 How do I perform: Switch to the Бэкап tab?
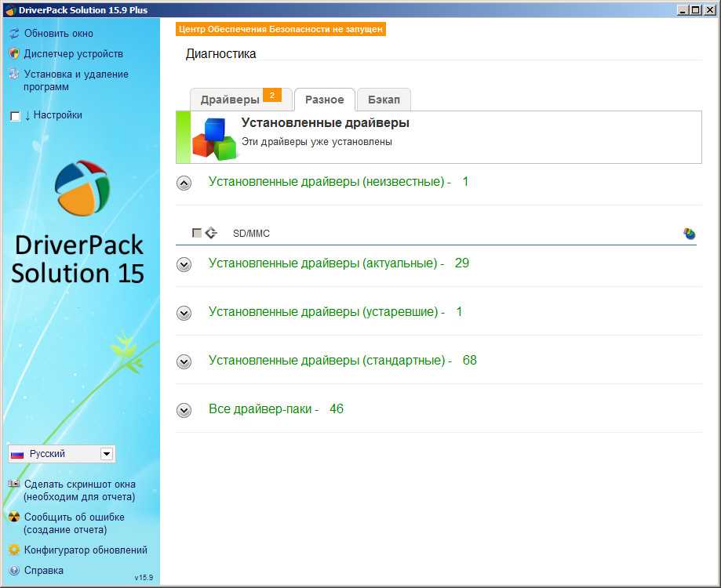tap(384, 100)
